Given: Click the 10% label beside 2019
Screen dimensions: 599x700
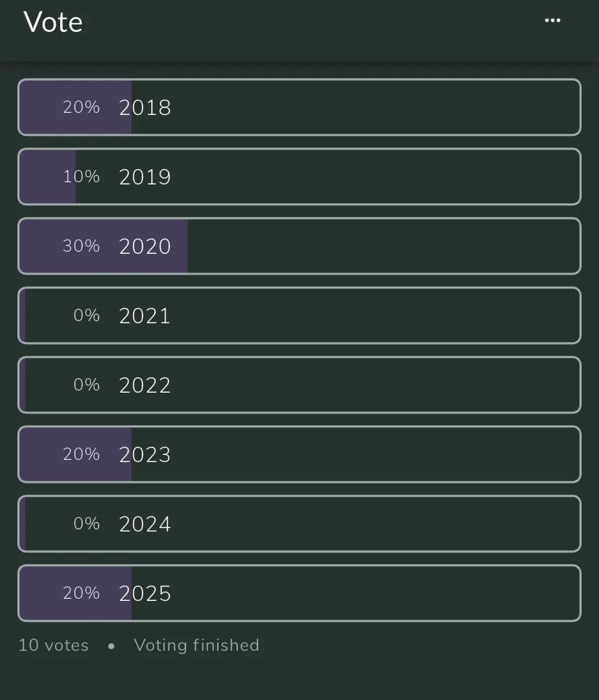Looking at the screenshot, I should tap(81, 176).
